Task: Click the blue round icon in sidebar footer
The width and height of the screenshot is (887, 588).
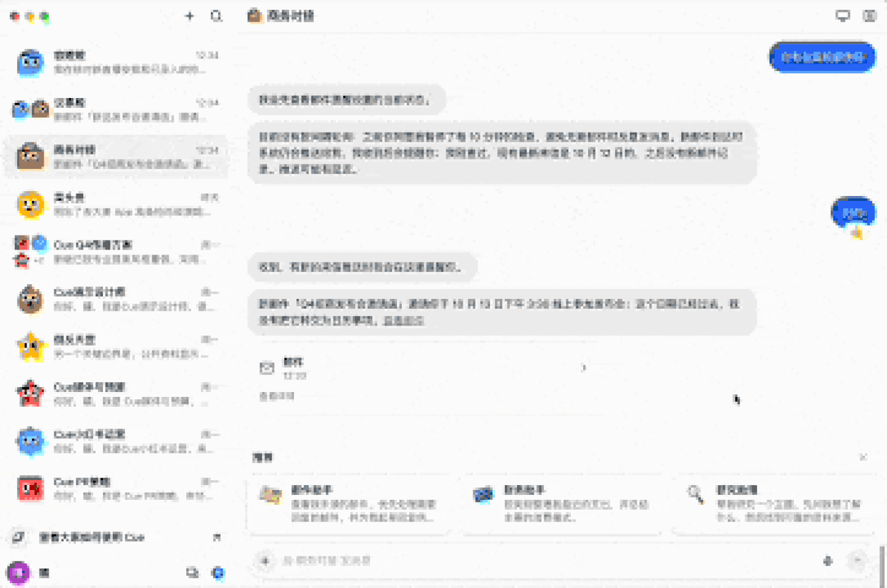Action: pyautogui.click(x=218, y=573)
